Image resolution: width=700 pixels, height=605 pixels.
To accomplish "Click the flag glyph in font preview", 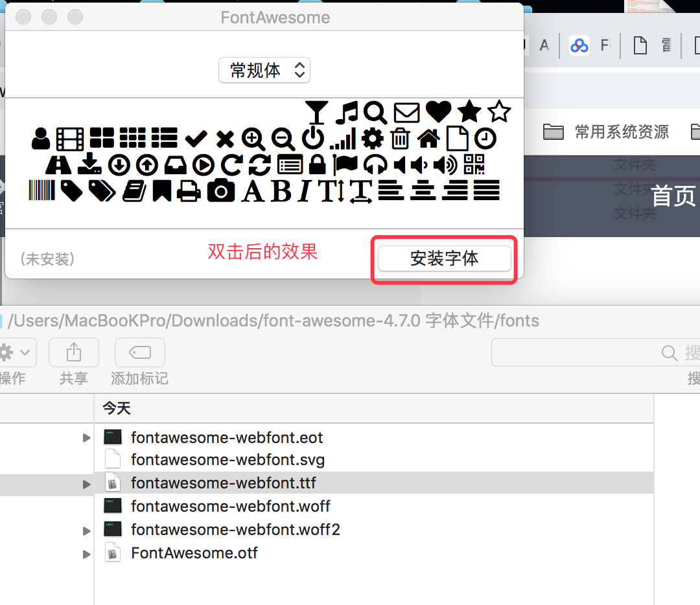I will click(345, 165).
